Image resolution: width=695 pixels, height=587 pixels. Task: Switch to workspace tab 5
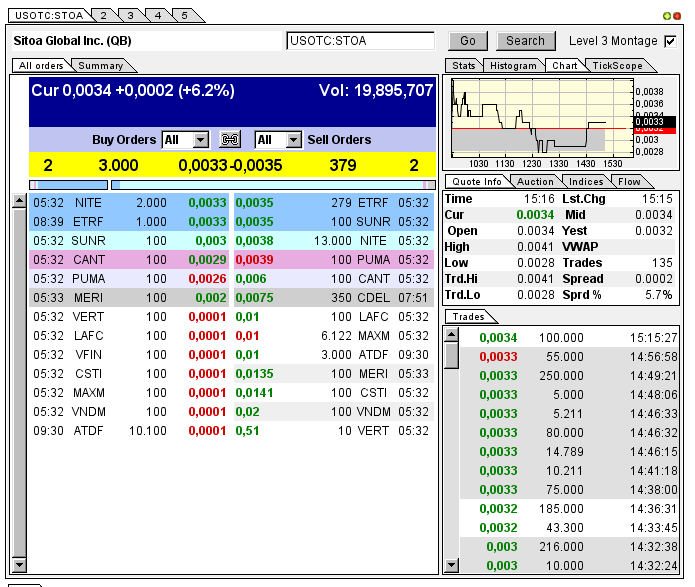184,16
